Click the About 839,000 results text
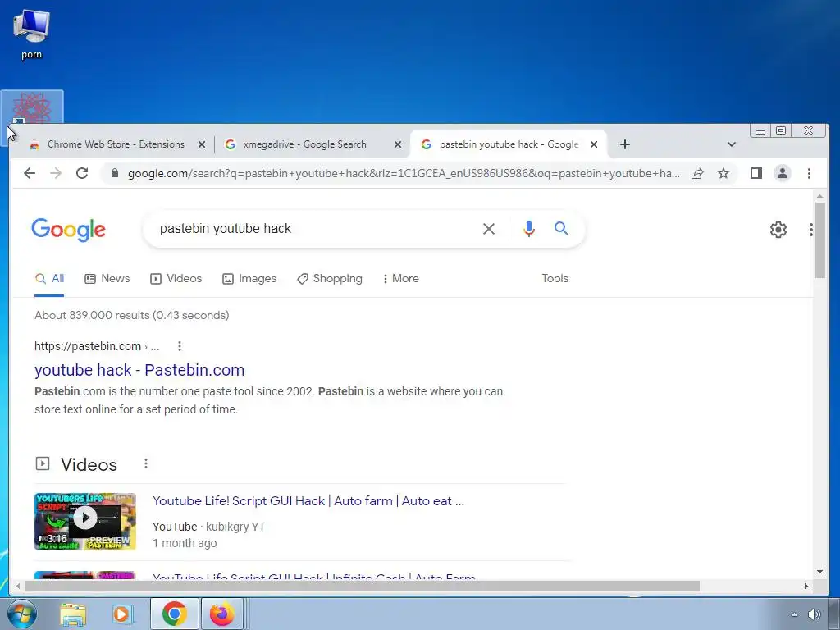The height and width of the screenshot is (630, 840). (132, 315)
